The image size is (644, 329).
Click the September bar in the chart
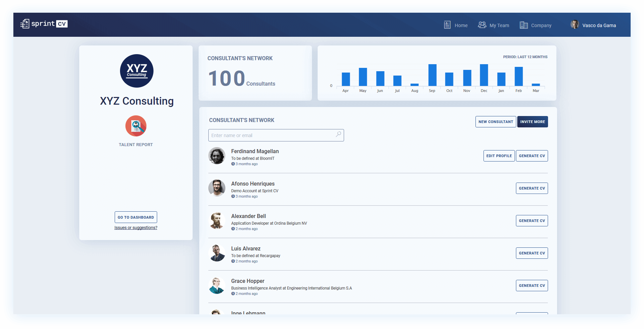tap(432, 75)
